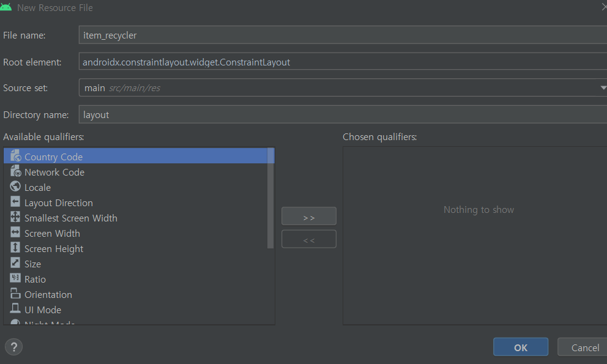Click the Orientation qualifier icon
607x364 pixels.
(15, 294)
